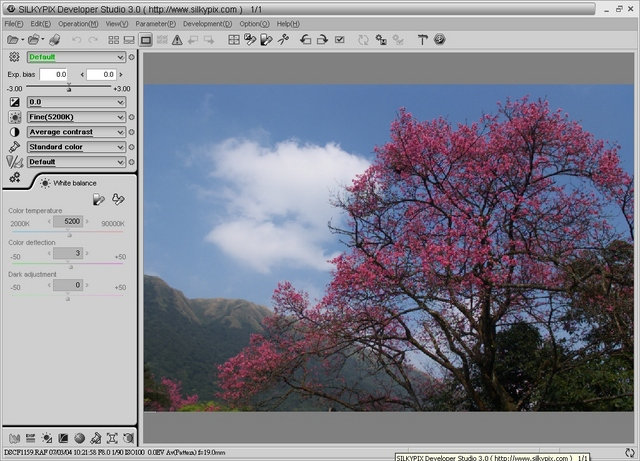The image size is (640, 461).
Task: Toggle the warning triangle highlight icon
Action: pos(177,40)
